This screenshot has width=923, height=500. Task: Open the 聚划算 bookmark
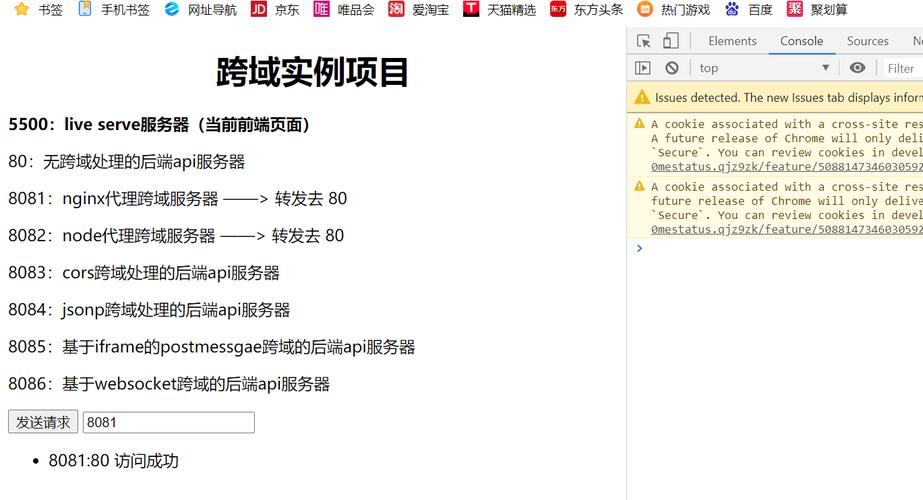tap(817, 9)
